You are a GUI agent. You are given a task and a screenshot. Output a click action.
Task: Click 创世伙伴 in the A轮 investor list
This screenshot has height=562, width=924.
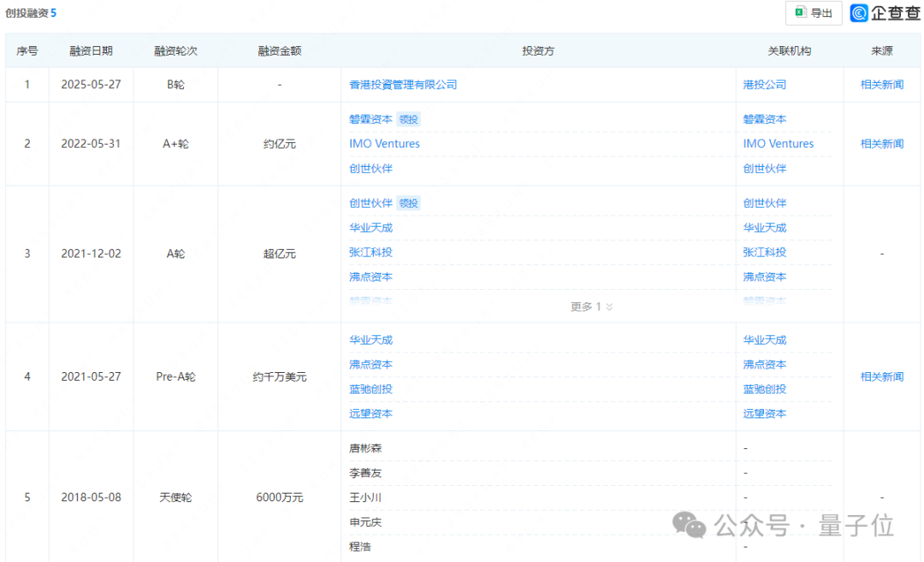pos(370,203)
